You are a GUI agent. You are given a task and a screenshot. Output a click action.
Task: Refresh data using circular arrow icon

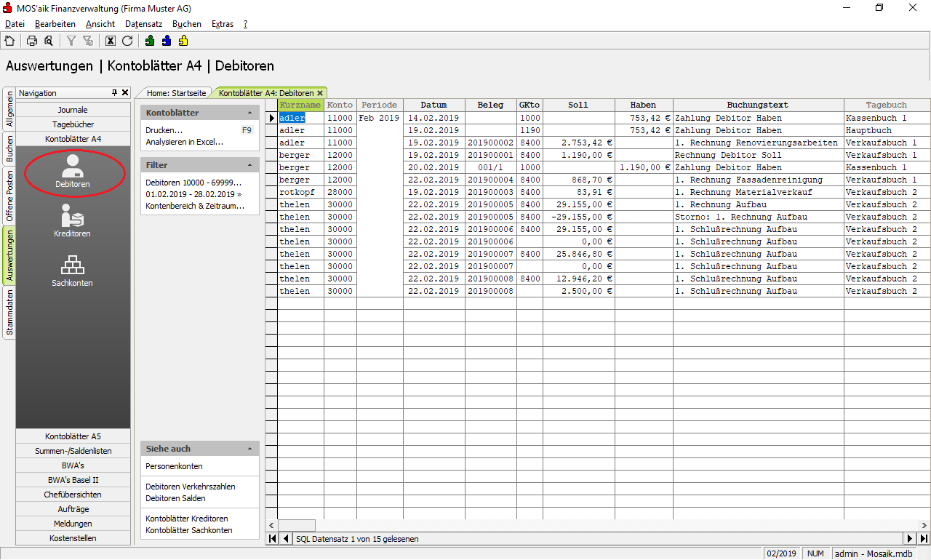(127, 41)
